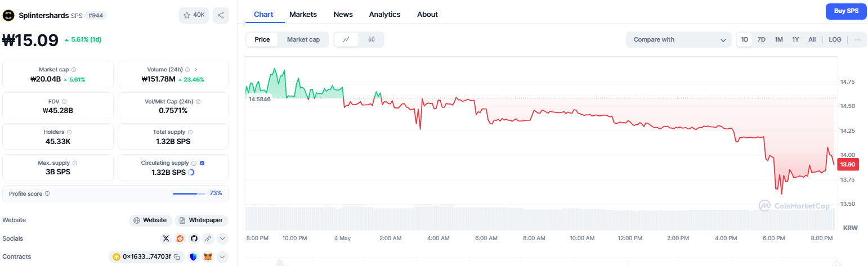Image resolution: width=868 pixels, height=266 pixels.
Task: Add token to MetaMask fox icon
Action: tap(208, 257)
